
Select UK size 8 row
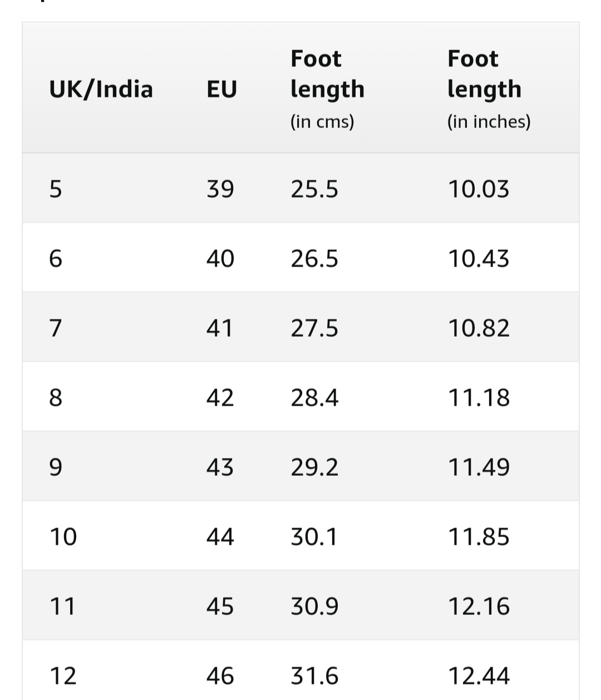tap(300, 397)
